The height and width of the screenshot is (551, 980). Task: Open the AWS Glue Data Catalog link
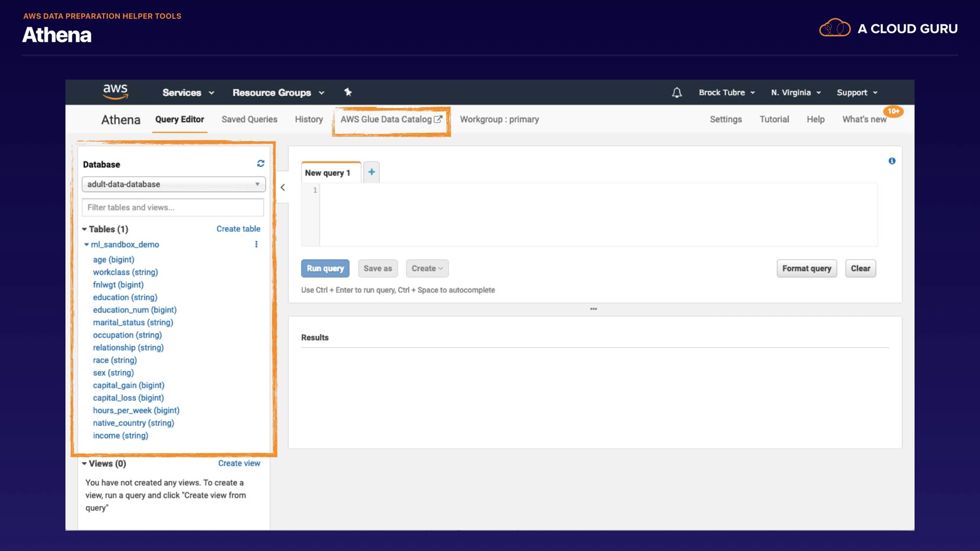(x=391, y=119)
